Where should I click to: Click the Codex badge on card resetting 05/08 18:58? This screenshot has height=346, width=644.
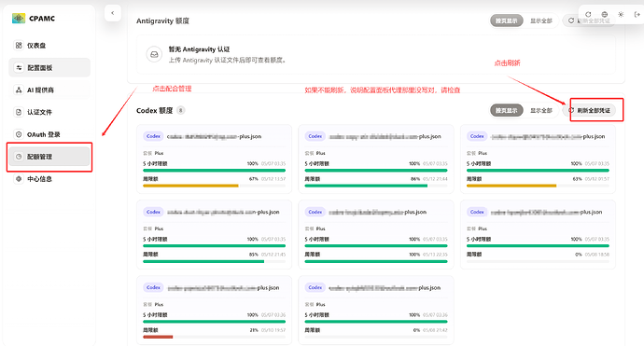477,212
